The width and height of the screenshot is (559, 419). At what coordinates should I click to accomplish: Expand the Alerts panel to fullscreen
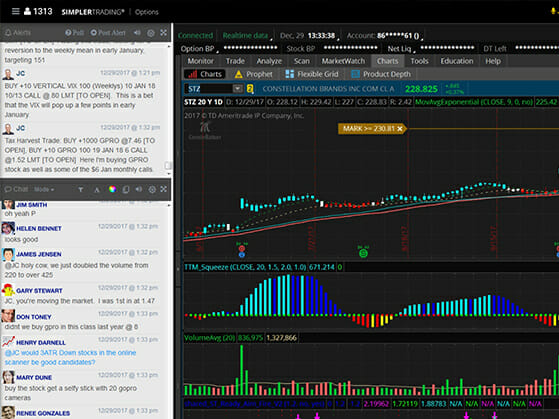pos(164,32)
